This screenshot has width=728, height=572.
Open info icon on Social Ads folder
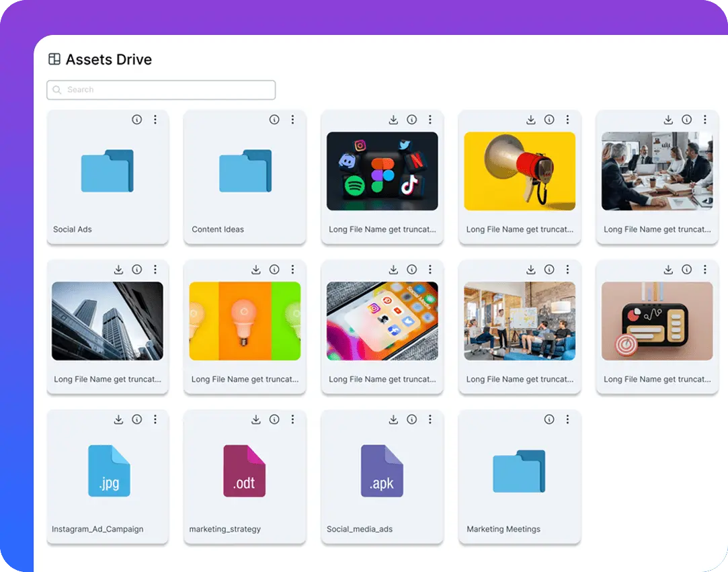click(137, 120)
